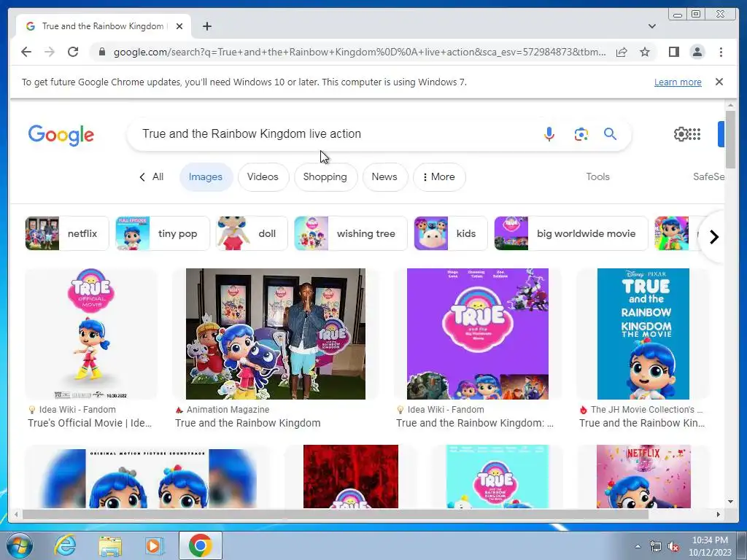Open Windows Media Player from the taskbar
747x560 pixels.
point(155,545)
